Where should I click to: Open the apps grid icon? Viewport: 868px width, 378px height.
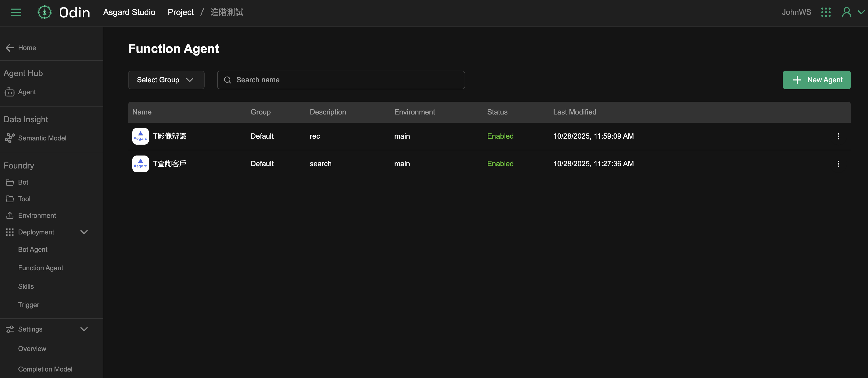click(825, 12)
